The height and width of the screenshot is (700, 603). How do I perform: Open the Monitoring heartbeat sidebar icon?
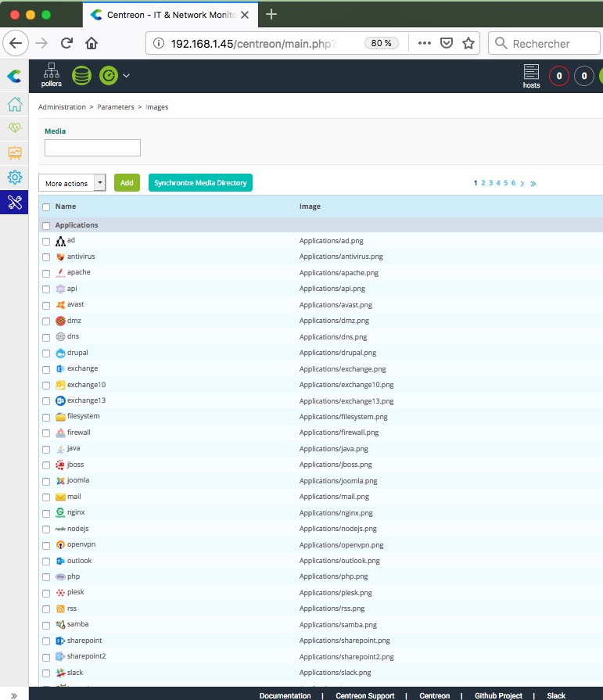click(x=14, y=127)
